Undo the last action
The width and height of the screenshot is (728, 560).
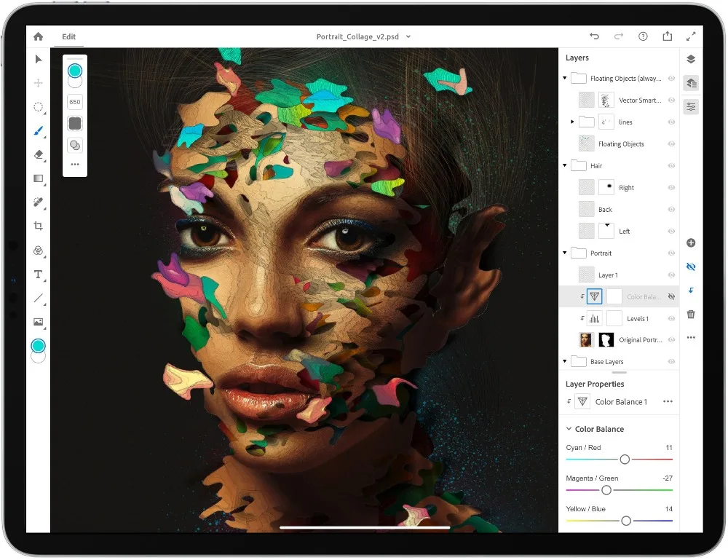click(x=594, y=36)
